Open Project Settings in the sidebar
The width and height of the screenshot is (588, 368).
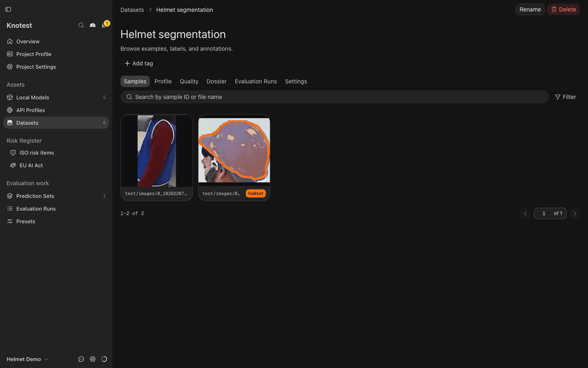(56, 67)
